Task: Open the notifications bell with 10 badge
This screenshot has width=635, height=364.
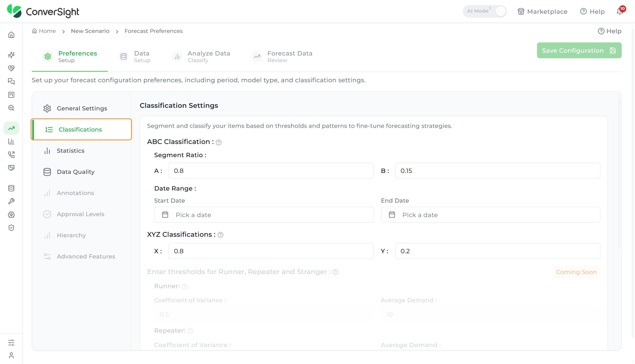Action: [620, 11]
